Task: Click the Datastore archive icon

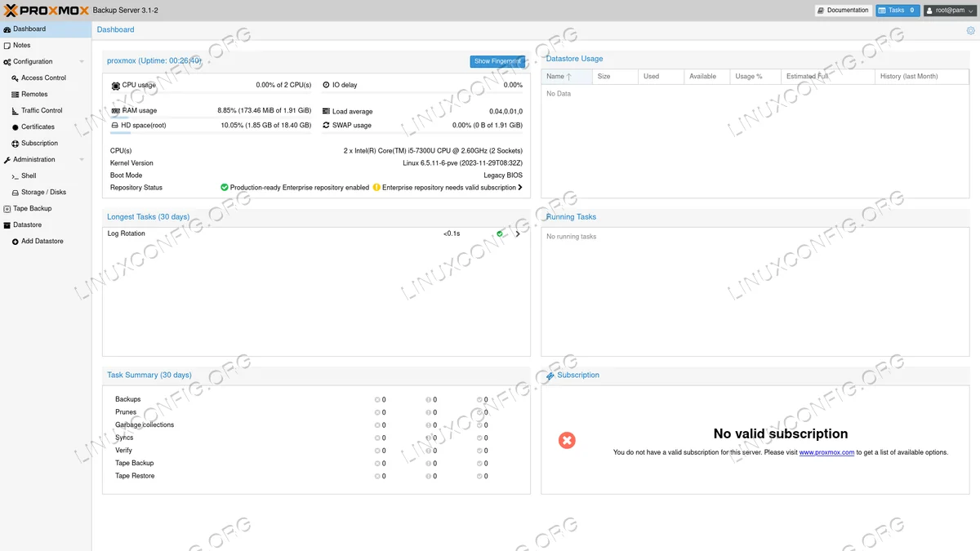Action: (x=7, y=225)
